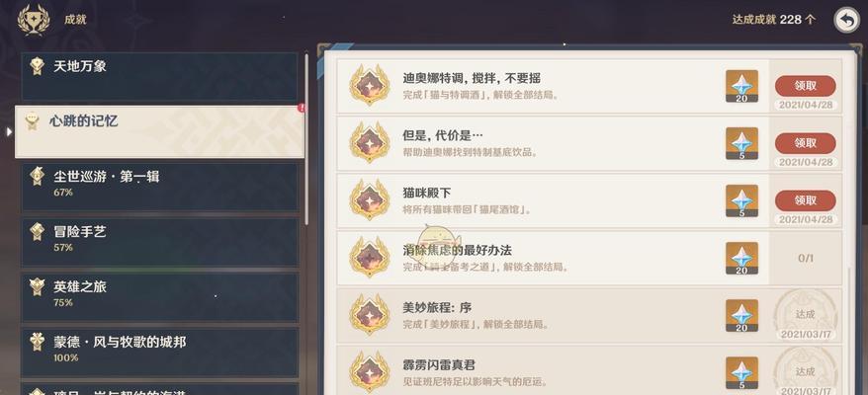Claim reward for 迪奥娜特调 achievement
868x395 pixels.
[x=806, y=86]
